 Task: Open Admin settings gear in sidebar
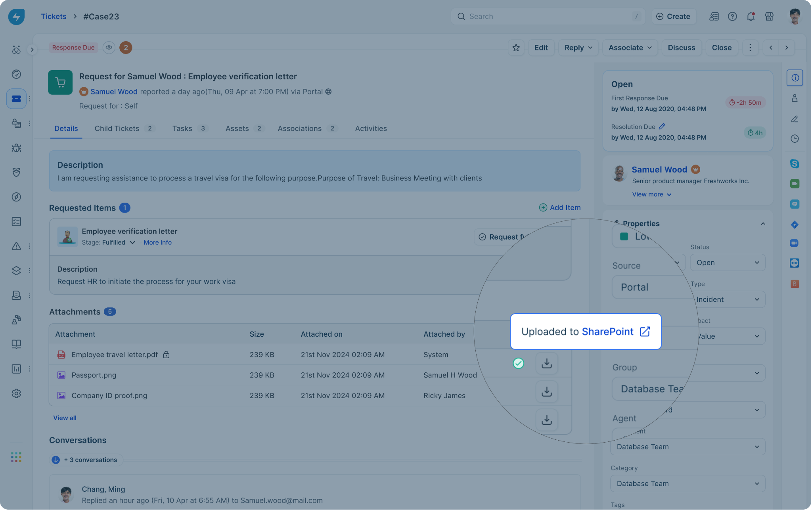click(x=16, y=393)
